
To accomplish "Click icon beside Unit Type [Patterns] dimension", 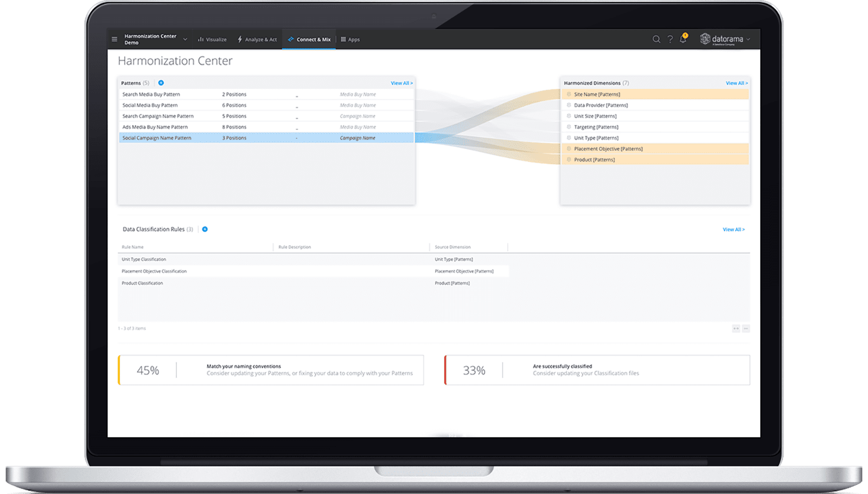I will [569, 138].
